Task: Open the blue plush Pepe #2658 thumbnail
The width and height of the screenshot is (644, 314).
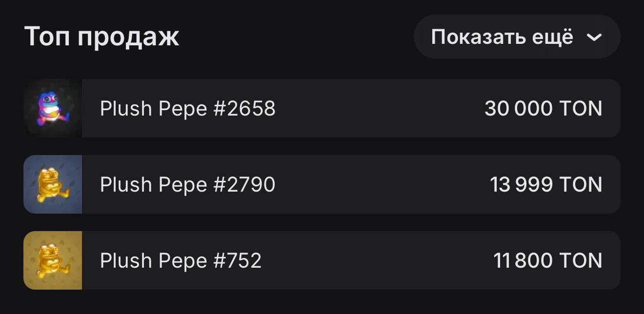Action: point(52,108)
